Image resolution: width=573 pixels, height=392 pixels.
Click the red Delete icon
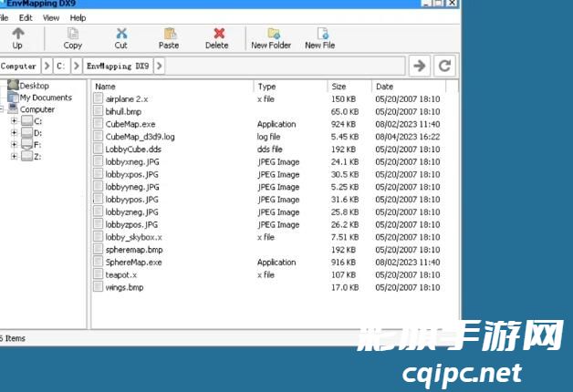217,34
